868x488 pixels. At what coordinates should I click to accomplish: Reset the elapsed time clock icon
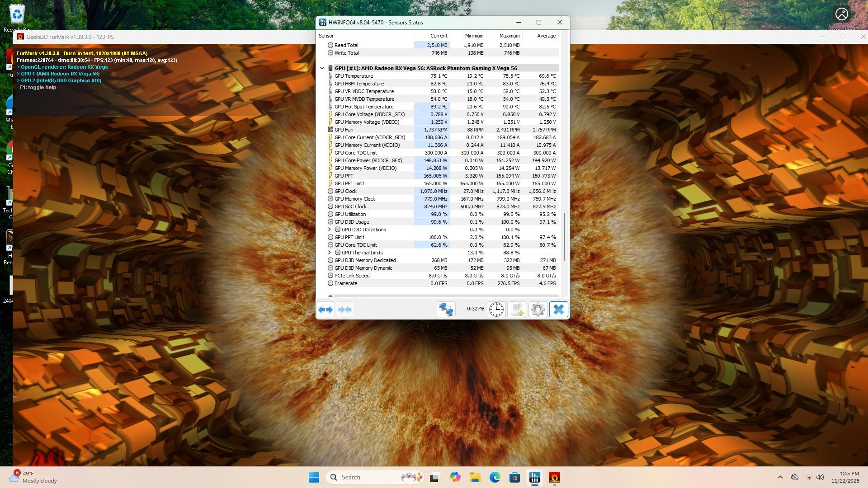(496, 310)
